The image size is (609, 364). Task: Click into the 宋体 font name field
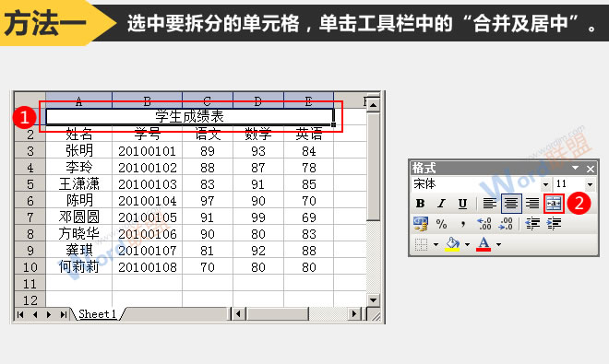pos(476,184)
